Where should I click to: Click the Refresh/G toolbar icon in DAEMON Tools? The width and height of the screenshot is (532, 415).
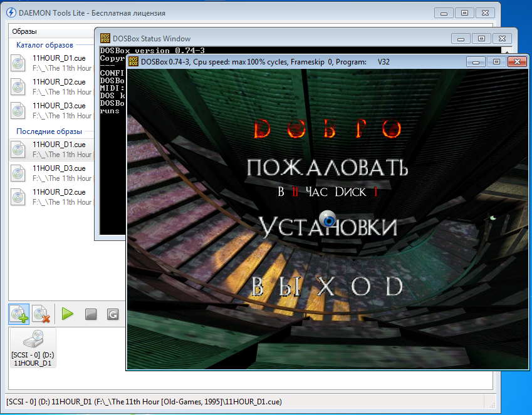113,314
